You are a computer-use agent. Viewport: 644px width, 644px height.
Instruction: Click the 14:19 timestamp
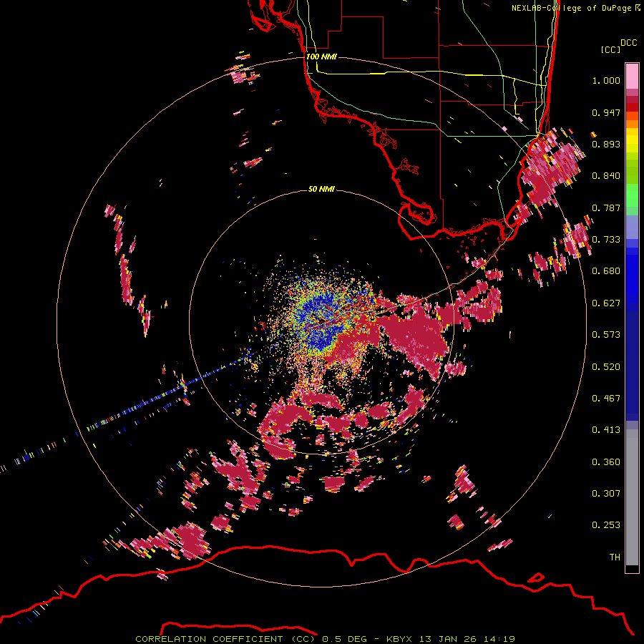pos(498,639)
